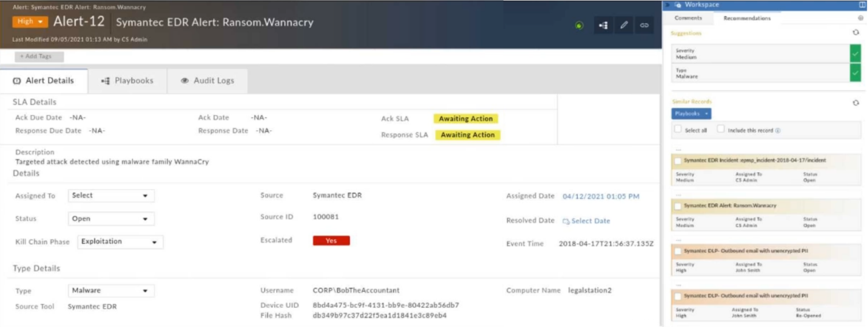Click the description text about WannaCry targeted attack
The height and width of the screenshot is (327, 868).
pyautogui.click(x=112, y=162)
